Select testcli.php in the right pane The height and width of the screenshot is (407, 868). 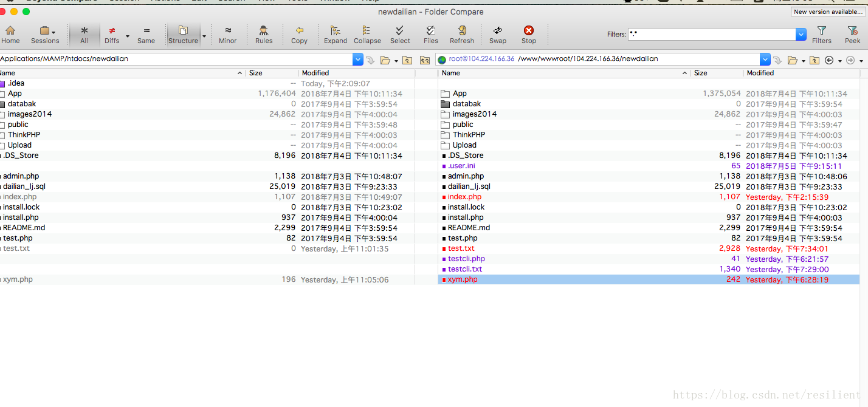coord(466,259)
